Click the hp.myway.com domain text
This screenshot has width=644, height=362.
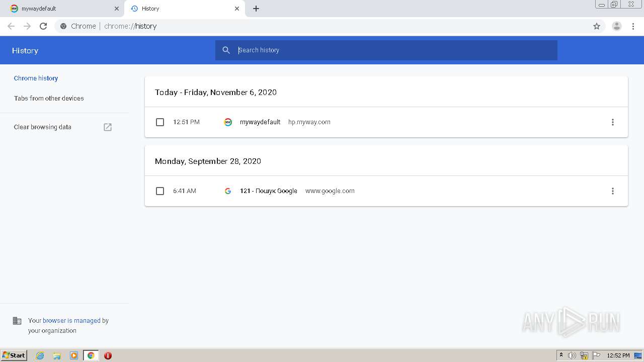pos(309,122)
